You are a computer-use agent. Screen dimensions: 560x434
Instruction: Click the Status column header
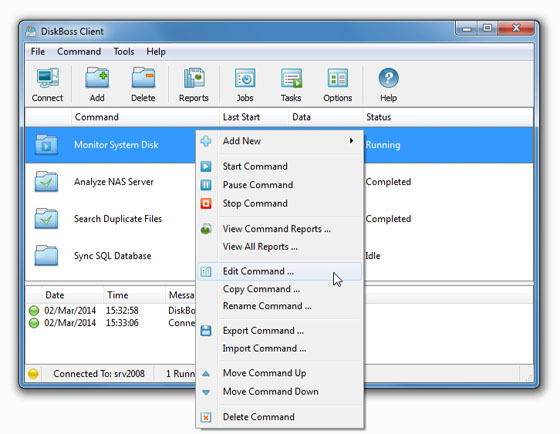(x=379, y=117)
